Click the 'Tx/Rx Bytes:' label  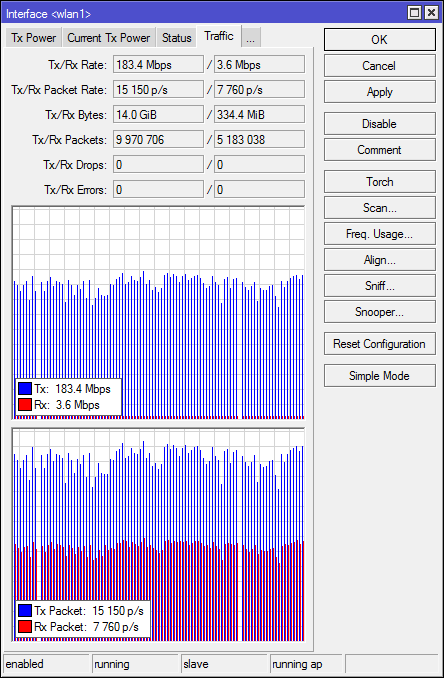pos(76,115)
